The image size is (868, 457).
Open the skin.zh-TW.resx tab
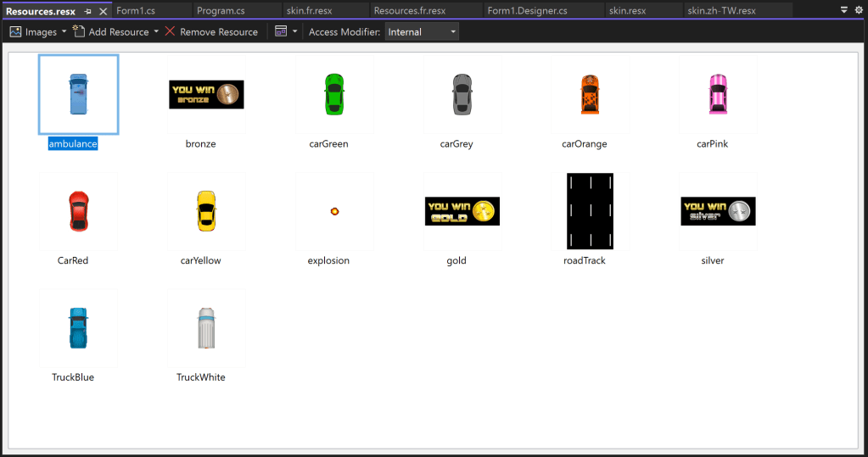(x=721, y=11)
